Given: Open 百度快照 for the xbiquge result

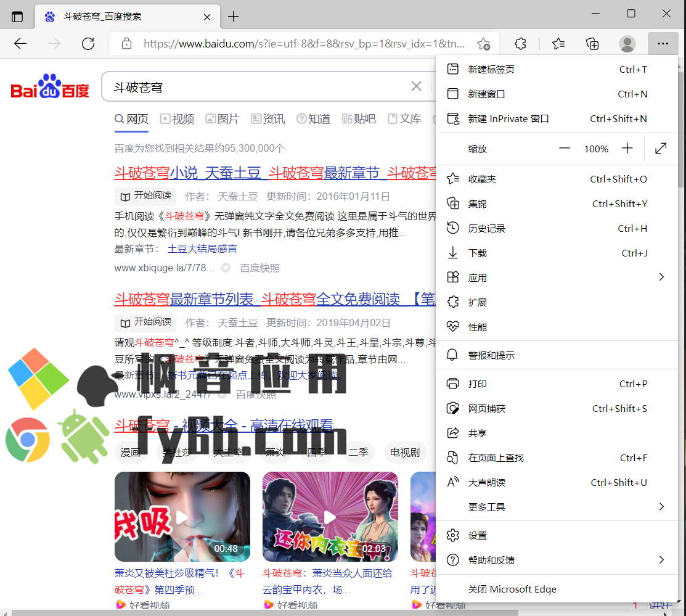Looking at the screenshot, I should pos(260,268).
